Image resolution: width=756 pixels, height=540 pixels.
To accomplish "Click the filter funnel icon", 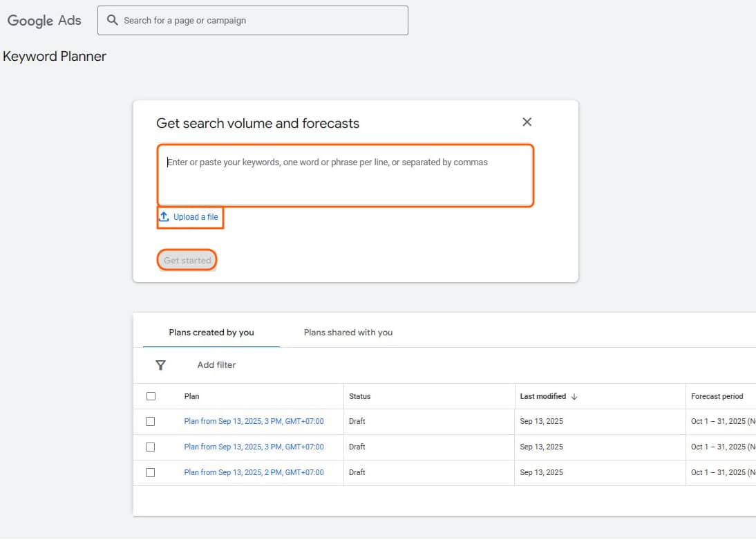I will coord(160,365).
